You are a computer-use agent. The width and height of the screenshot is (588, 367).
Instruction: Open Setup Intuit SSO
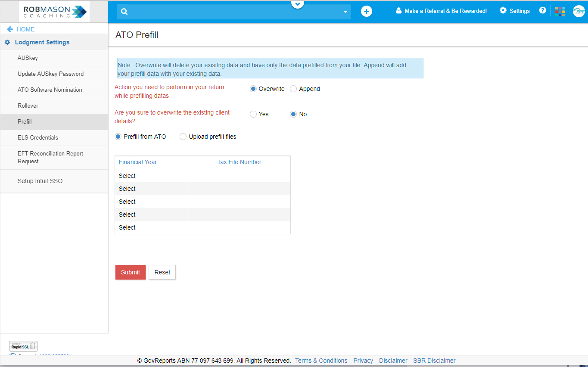tap(54, 181)
